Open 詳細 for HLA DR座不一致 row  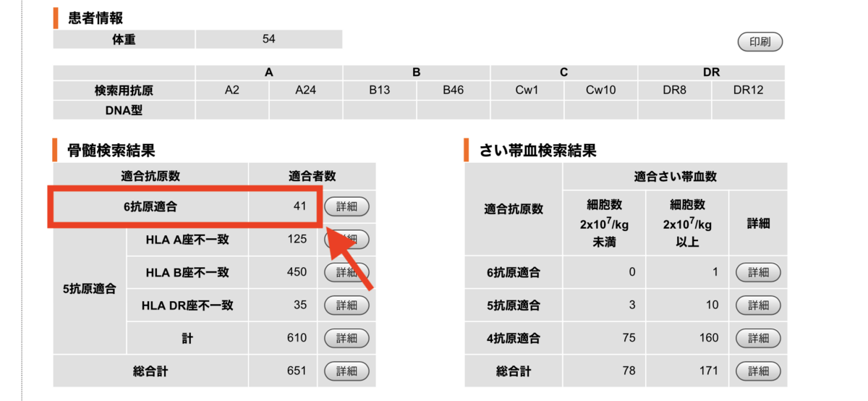346,305
